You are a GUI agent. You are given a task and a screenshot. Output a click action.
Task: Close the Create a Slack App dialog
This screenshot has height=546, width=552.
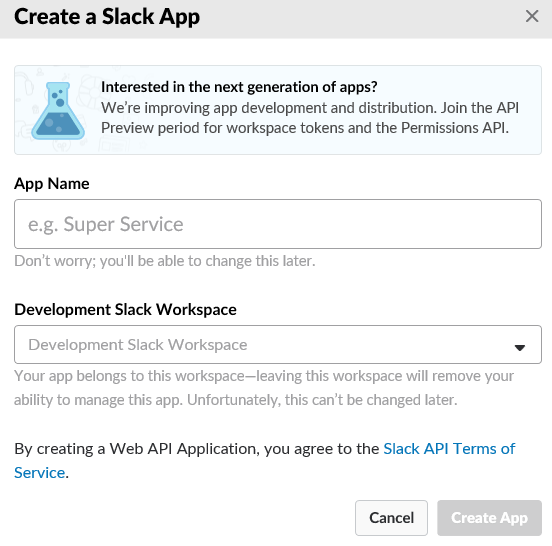pos(532,16)
